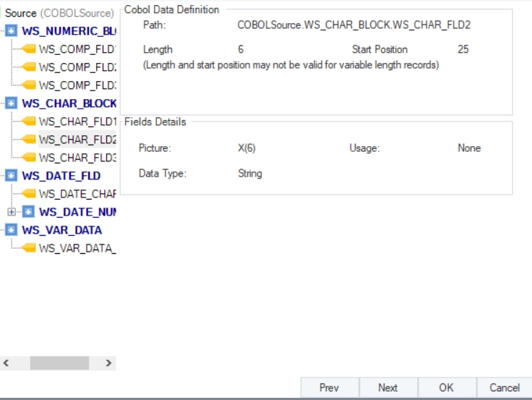Click the field icon next to WS_DATE_CHAR
The image size is (532, 400).
pos(28,194)
